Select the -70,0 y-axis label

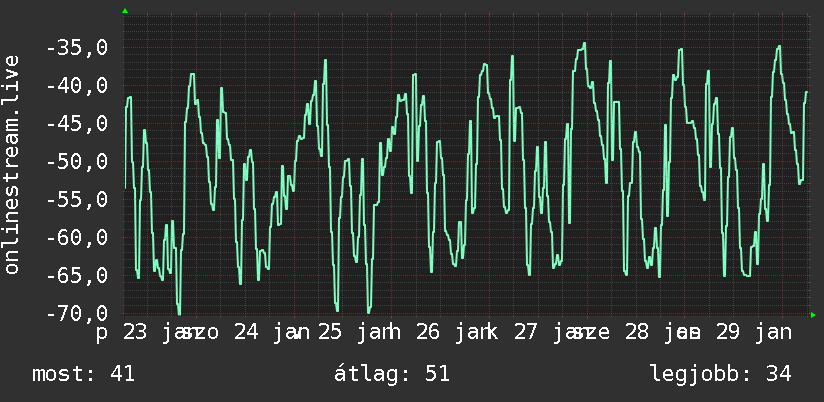pos(77,314)
